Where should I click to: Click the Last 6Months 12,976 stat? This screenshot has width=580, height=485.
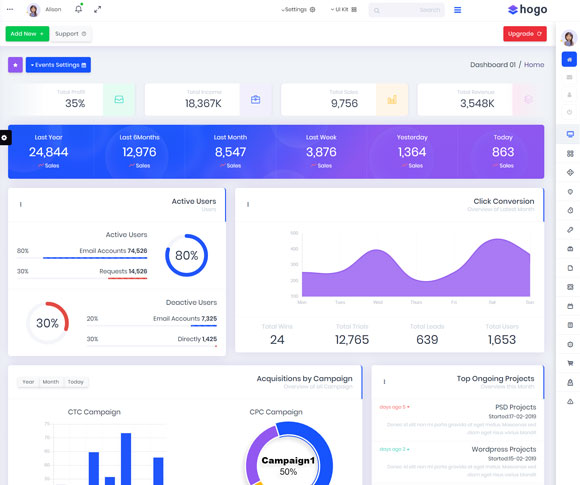click(x=139, y=152)
